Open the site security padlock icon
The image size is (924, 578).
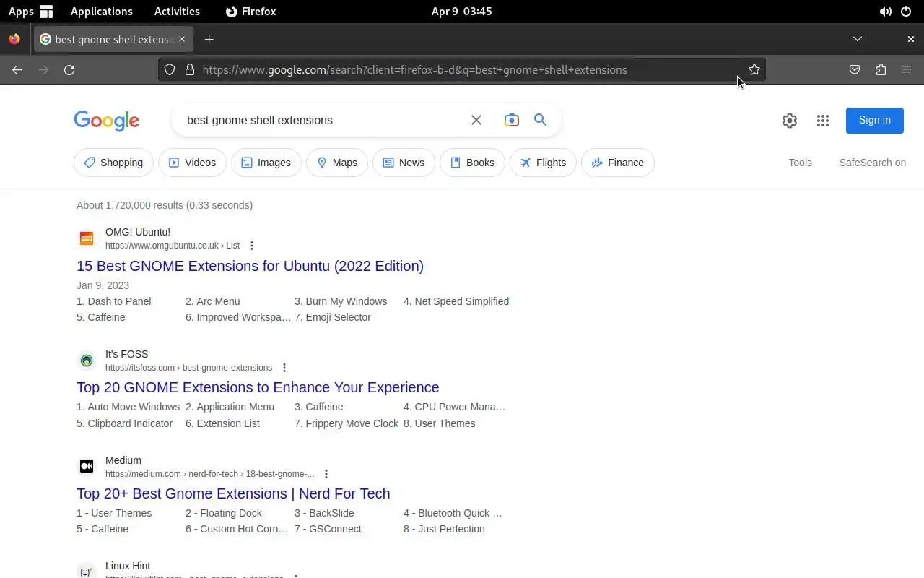pos(190,69)
